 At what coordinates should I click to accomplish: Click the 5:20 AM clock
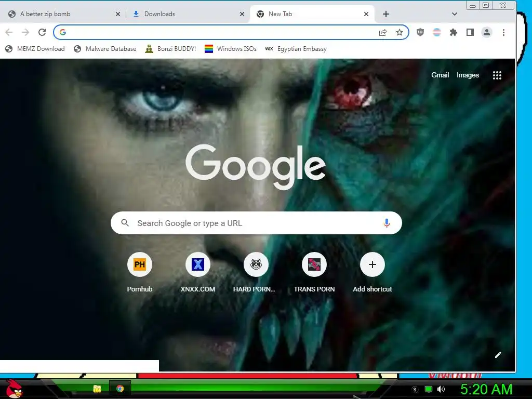[486, 389]
